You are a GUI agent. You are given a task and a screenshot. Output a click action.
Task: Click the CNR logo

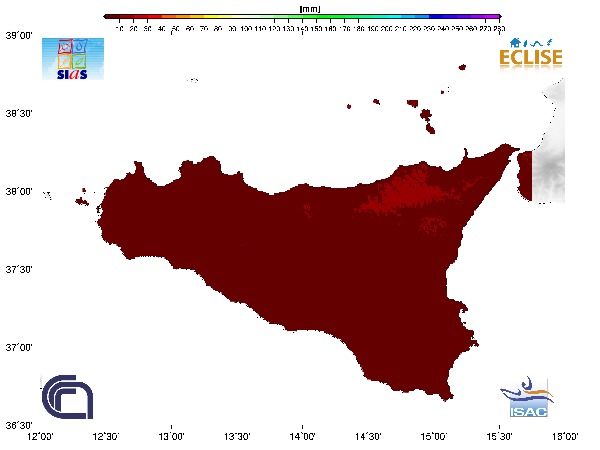coord(67,397)
